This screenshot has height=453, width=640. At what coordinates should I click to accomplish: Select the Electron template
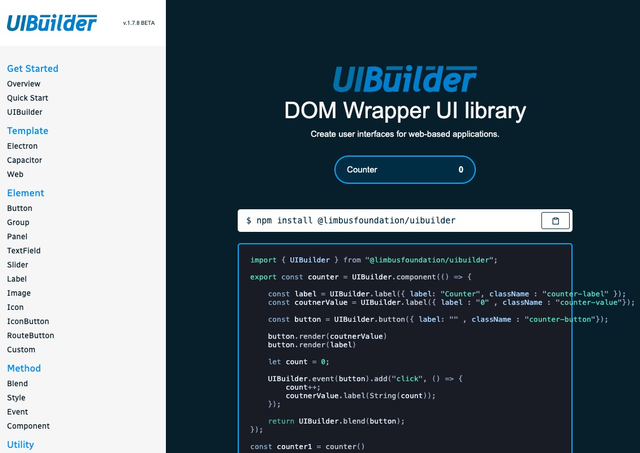22,146
